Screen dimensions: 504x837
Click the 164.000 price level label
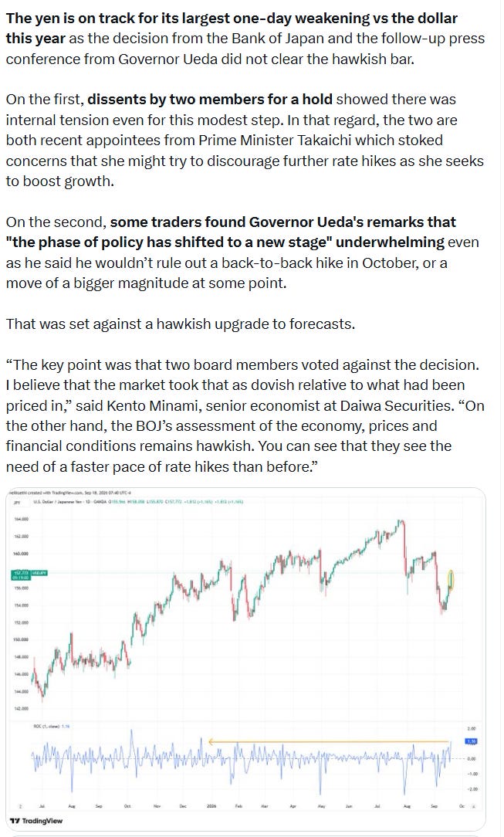pos(22,519)
